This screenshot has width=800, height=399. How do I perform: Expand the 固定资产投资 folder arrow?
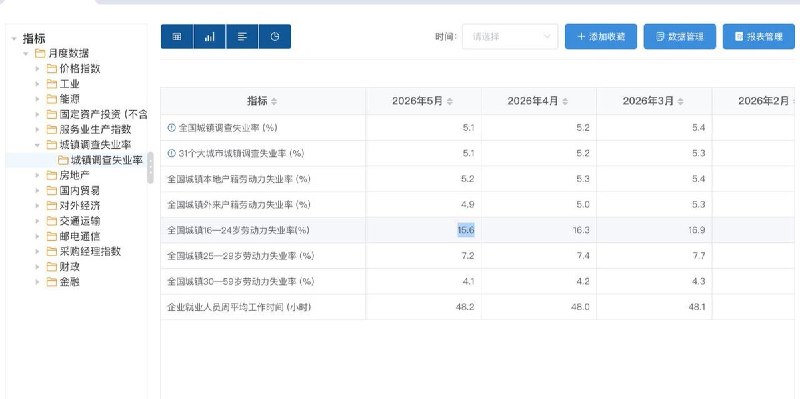coord(37,114)
